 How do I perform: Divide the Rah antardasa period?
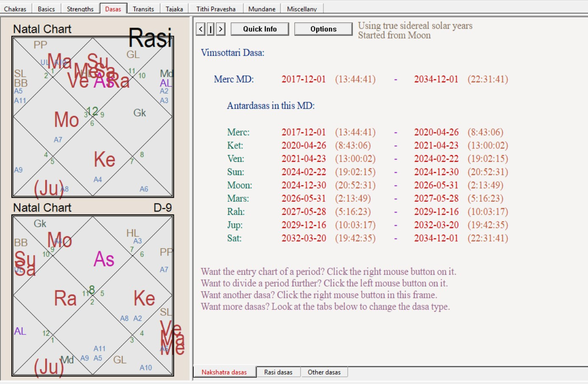236,211
